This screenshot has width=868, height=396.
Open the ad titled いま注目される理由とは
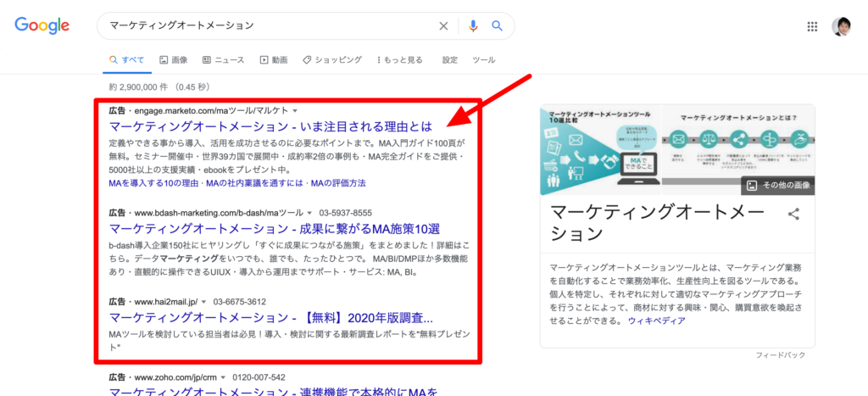pos(270,125)
